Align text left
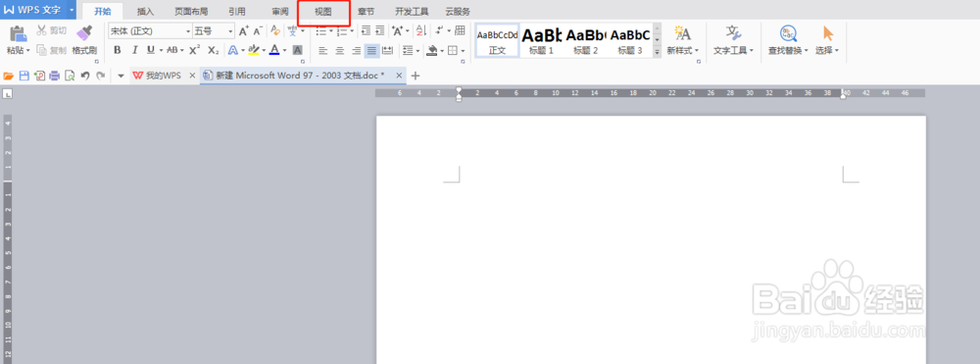980x364 pixels. [x=322, y=51]
